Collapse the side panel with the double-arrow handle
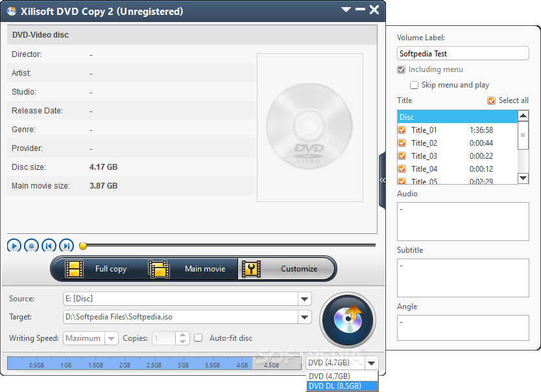The height and width of the screenshot is (392, 541). (x=382, y=180)
